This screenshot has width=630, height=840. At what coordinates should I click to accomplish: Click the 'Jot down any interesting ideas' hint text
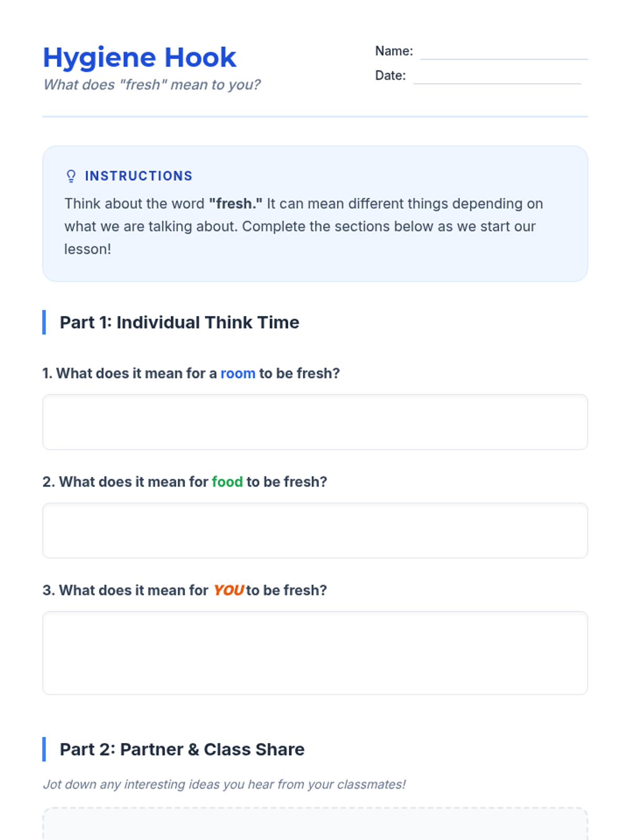point(224,784)
